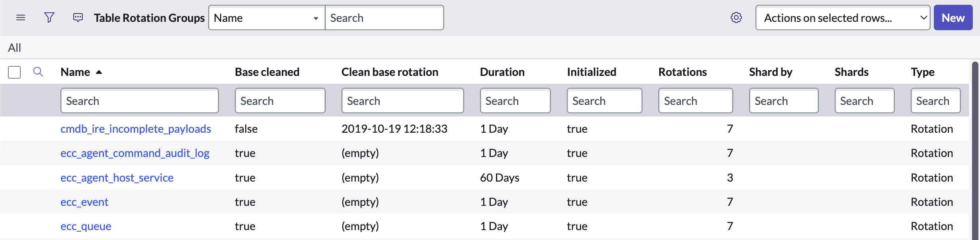Click (empty) cell in ecc_agent_command_audit_log row
Screen dimensions: 980x240
[x=360, y=153]
